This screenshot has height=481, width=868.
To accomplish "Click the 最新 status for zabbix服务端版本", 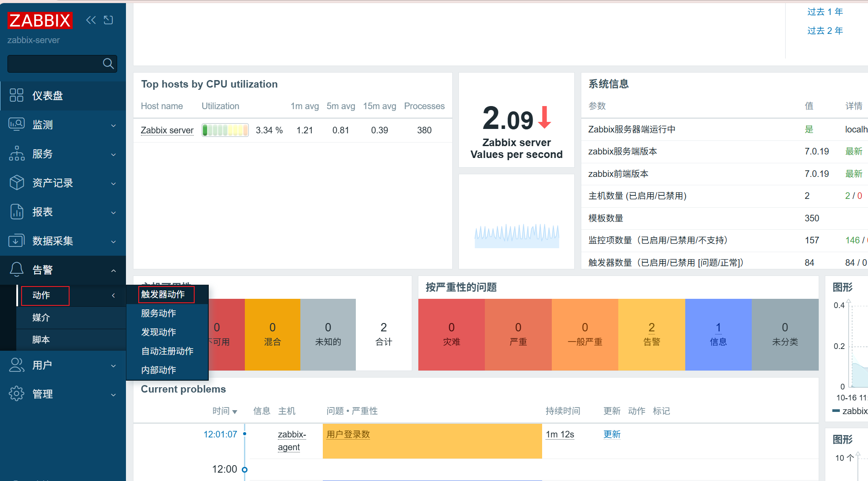I will pyautogui.click(x=854, y=151).
